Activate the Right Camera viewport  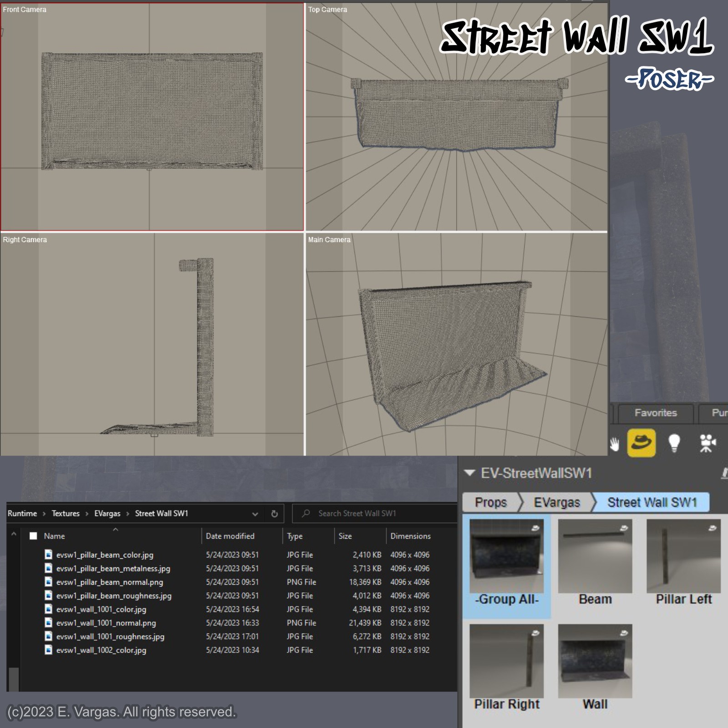[x=152, y=344]
